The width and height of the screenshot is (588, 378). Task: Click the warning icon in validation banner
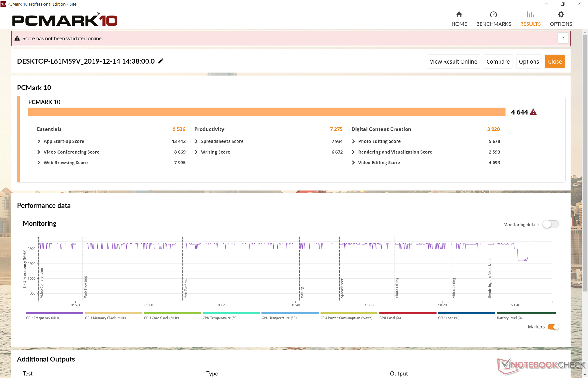click(x=17, y=38)
